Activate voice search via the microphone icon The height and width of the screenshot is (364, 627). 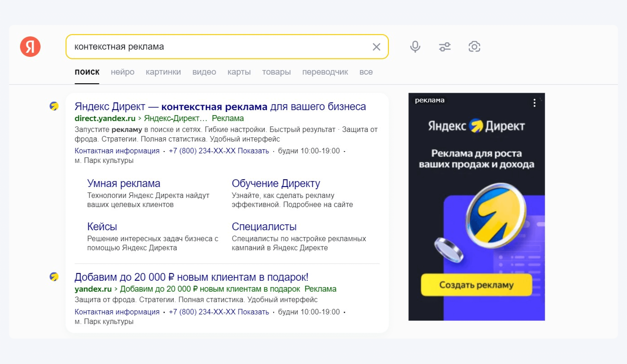coord(415,47)
